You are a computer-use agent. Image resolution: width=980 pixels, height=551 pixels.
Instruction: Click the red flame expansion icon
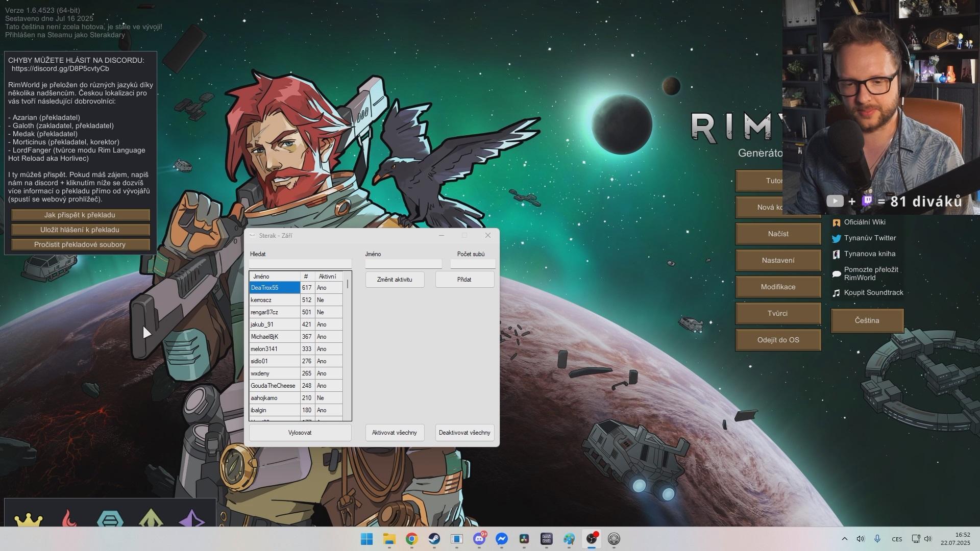(x=69, y=518)
